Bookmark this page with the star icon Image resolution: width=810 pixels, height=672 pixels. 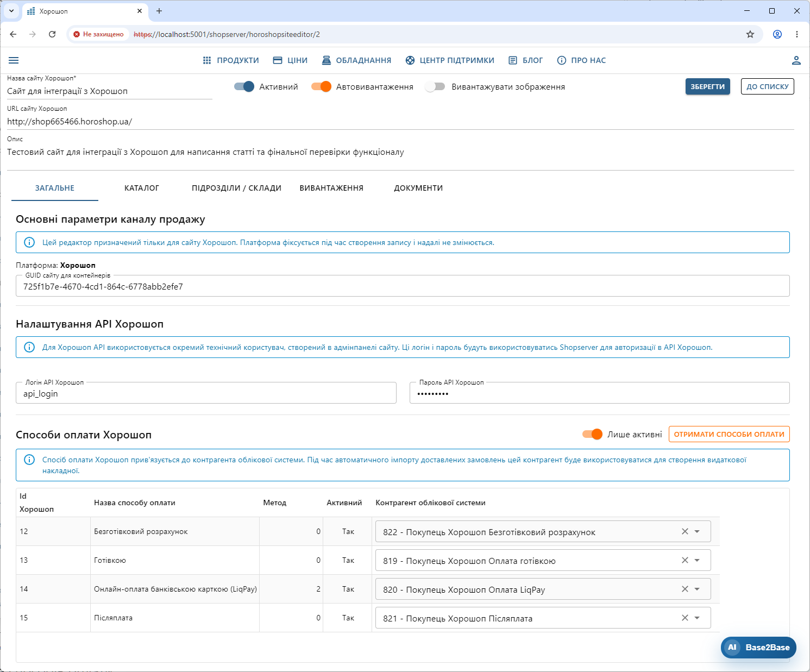[x=750, y=34]
